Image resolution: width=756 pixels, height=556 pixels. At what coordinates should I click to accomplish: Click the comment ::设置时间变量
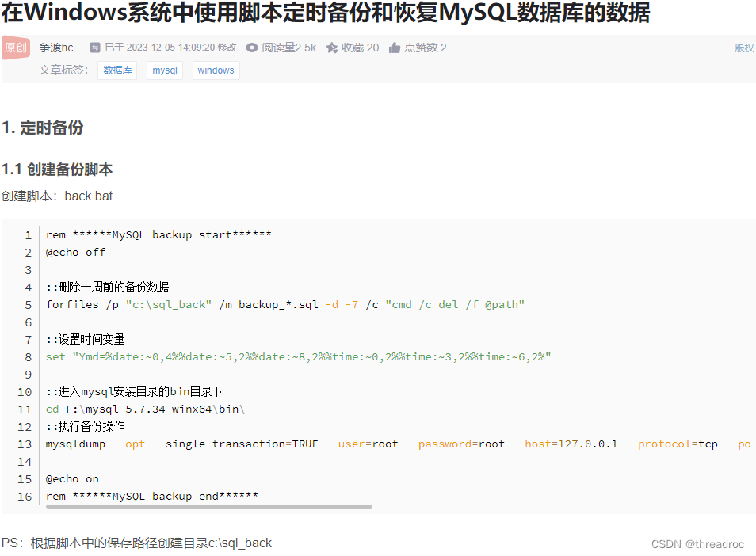point(86,340)
